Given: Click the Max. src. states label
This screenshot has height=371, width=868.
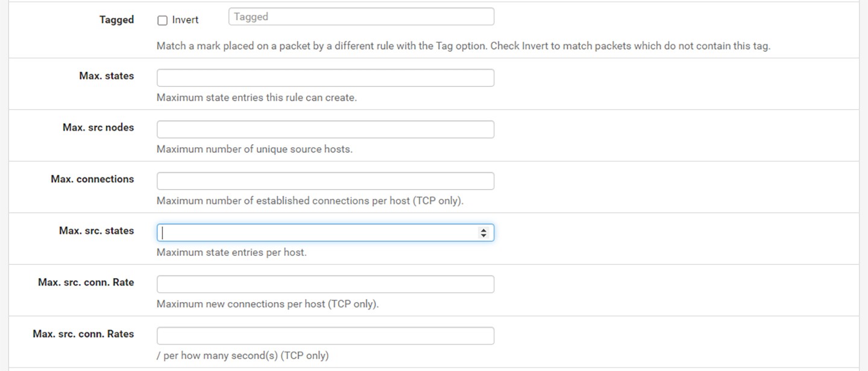Looking at the screenshot, I should [96, 230].
